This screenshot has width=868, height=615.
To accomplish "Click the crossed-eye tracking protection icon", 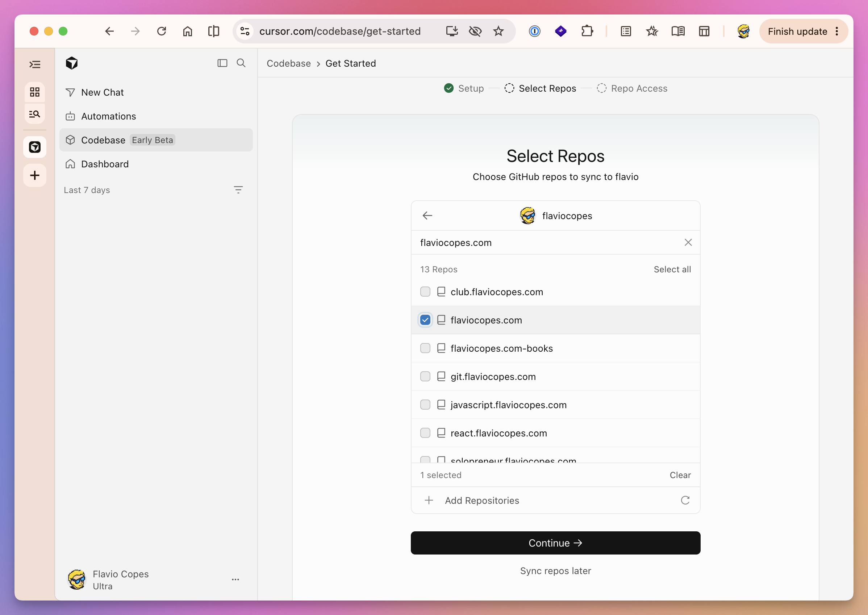I will 475,31.
